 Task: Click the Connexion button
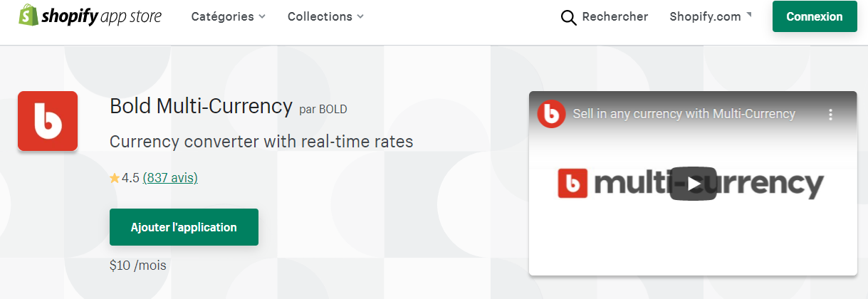[x=814, y=16]
